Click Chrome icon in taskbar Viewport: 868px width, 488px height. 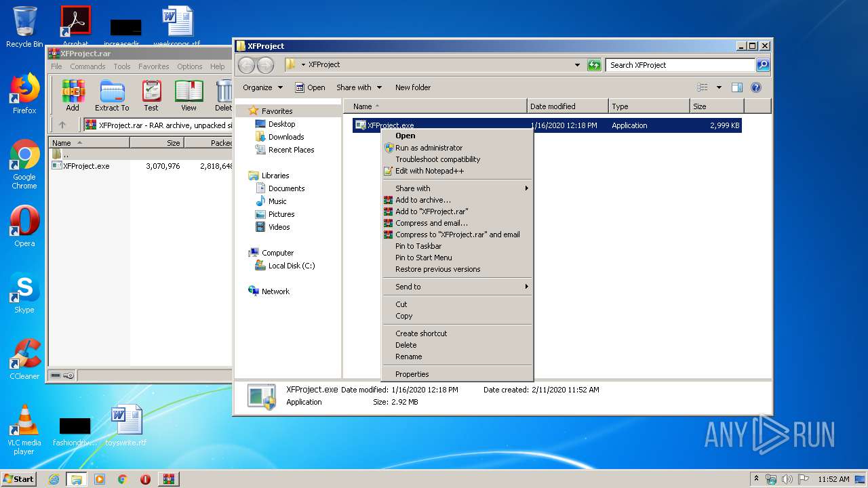[x=123, y=479]
